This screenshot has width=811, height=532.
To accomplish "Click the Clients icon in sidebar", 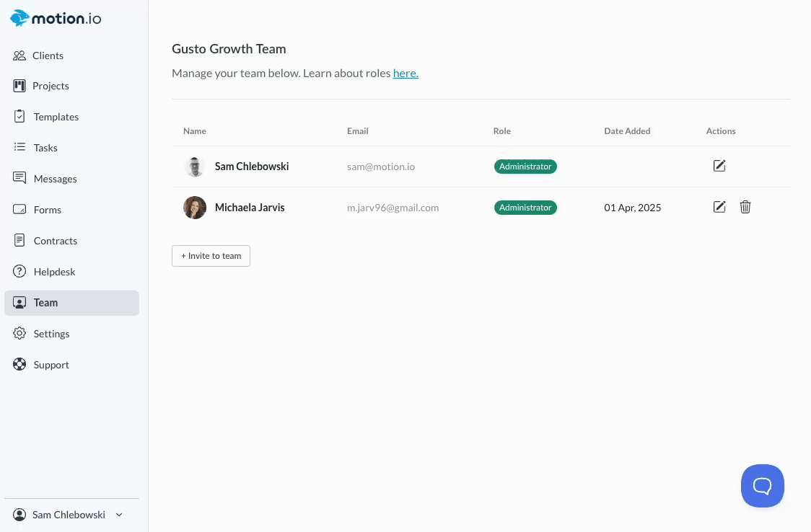I will pos(19,56).
